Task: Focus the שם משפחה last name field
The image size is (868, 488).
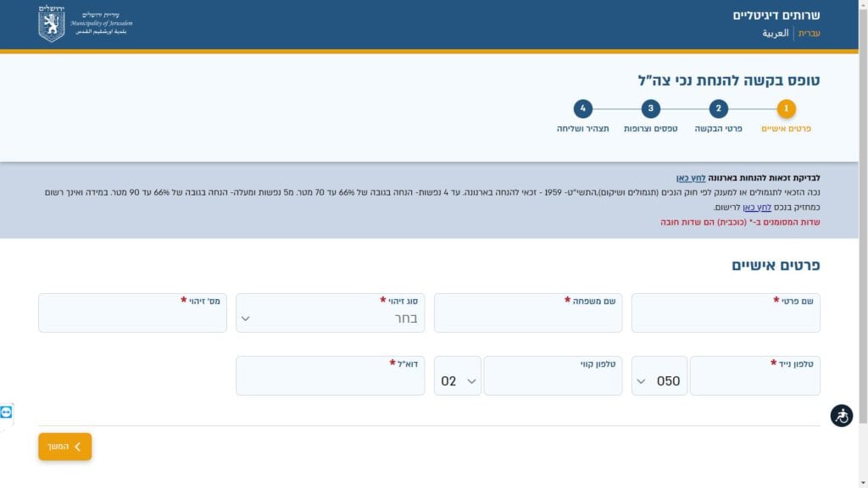Action: (527, 319)
